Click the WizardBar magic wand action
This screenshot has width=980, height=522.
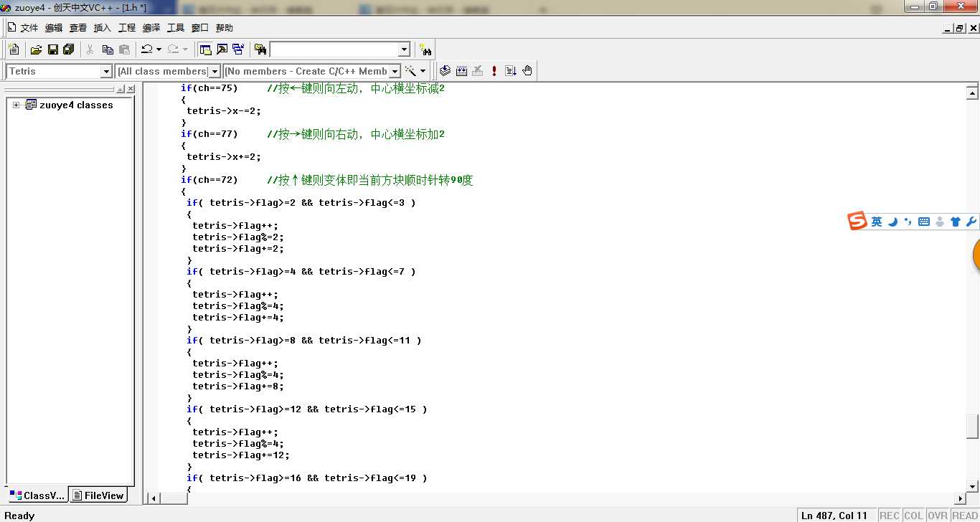(411, 71)
